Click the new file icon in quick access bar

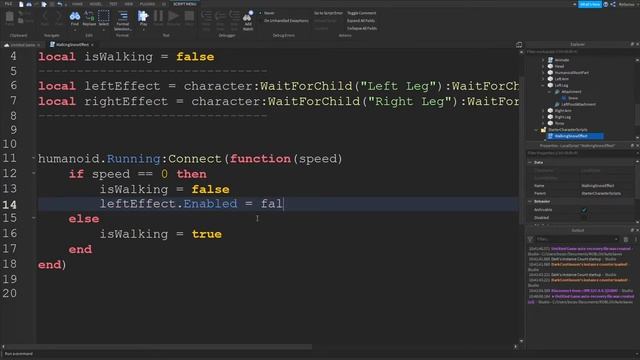point(21,4)
